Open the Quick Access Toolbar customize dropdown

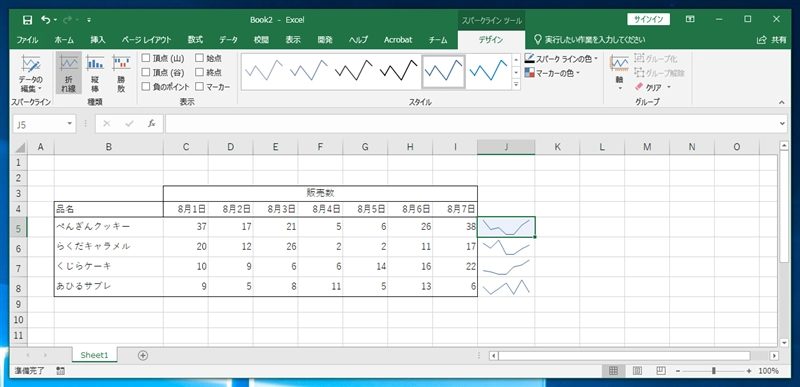click(89, 20)
